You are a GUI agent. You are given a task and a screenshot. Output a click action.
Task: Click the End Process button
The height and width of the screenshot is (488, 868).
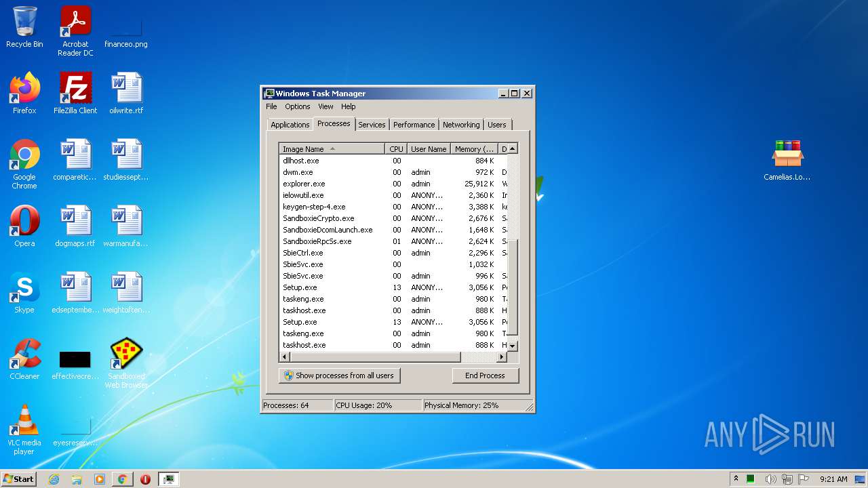click(x=485, y=375)
